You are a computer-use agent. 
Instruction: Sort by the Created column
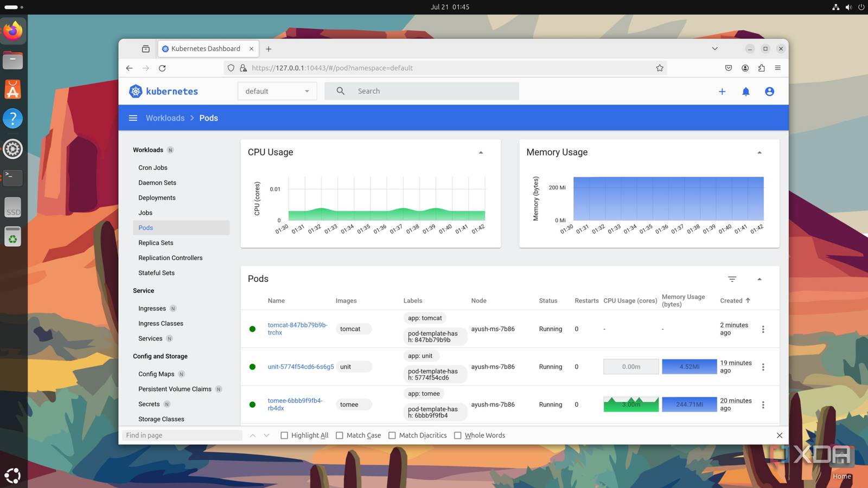pyautogui.click(x=735, y=300)
